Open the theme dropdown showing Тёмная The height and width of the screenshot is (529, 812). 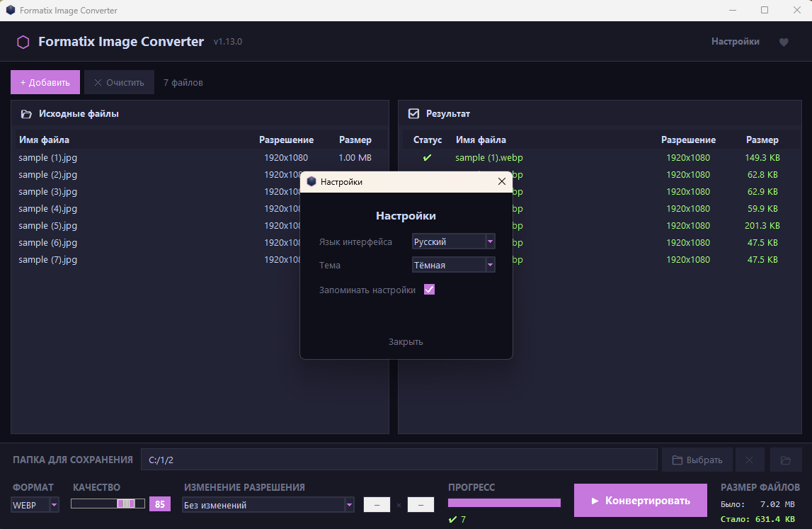(454, 265)
